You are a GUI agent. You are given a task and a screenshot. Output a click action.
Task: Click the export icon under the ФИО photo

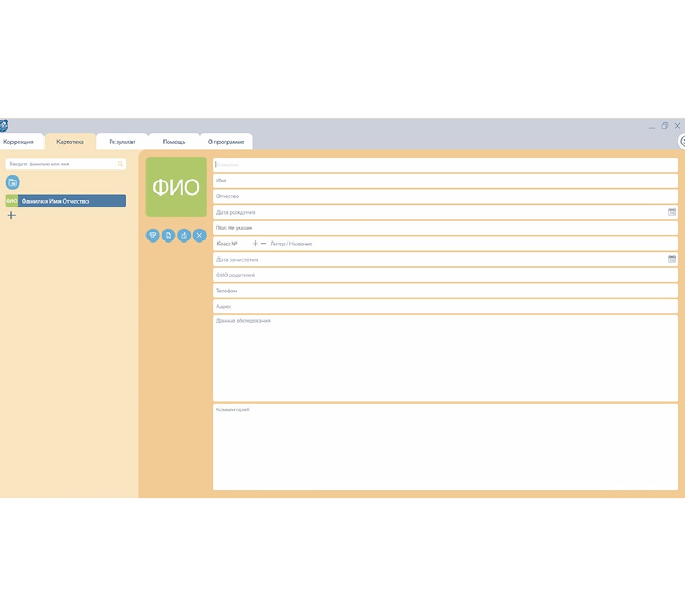(184, 235)
